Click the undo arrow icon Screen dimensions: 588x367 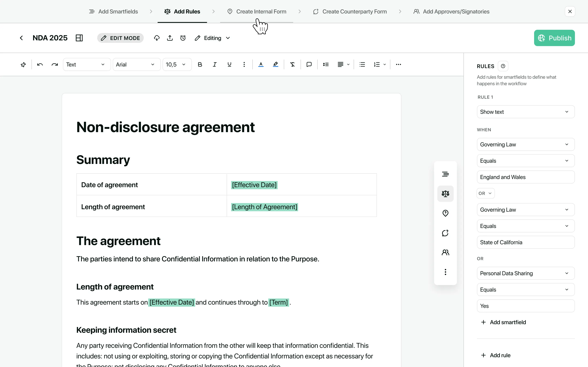[40, 65]
